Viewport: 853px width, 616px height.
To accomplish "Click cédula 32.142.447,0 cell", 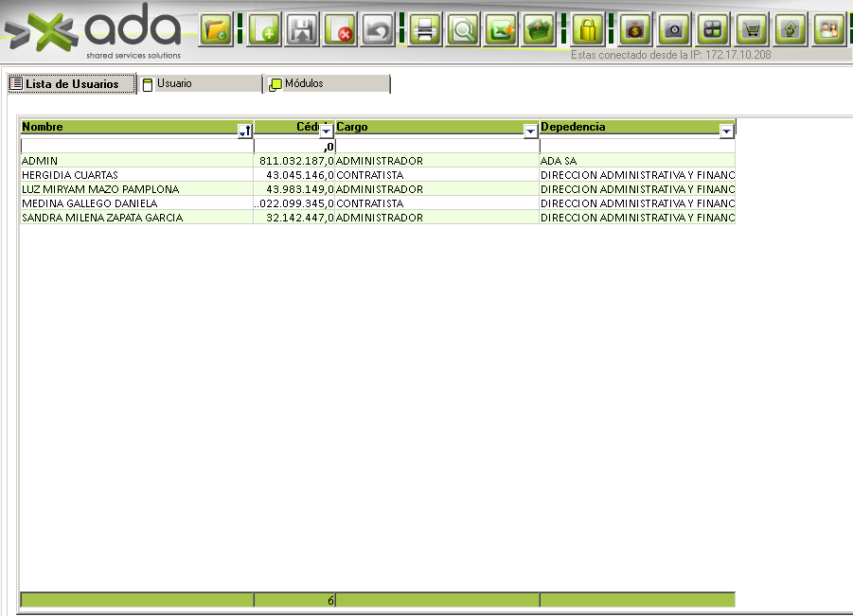I will point(294,217).
